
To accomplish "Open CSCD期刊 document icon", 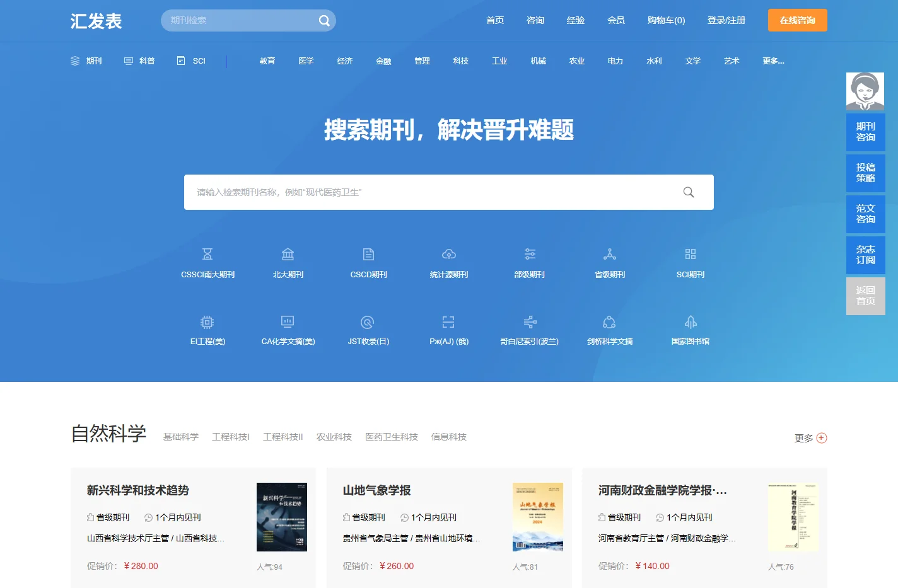I will point(369,254).
